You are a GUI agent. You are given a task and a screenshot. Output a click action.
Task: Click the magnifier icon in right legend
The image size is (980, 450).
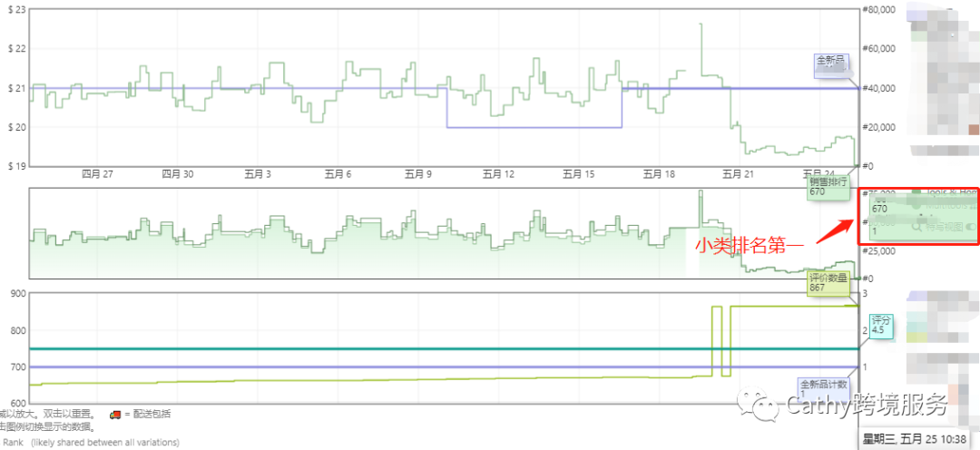(918, 227)
